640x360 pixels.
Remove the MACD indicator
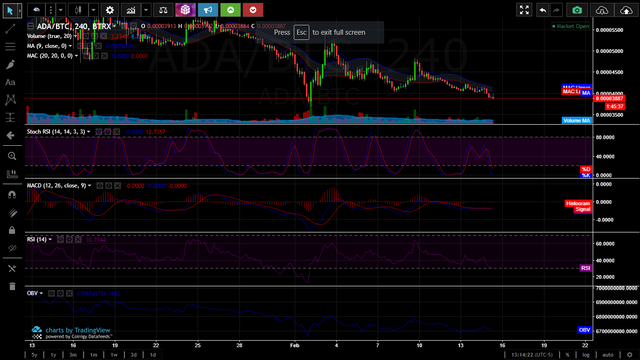(x=118, y=186)
